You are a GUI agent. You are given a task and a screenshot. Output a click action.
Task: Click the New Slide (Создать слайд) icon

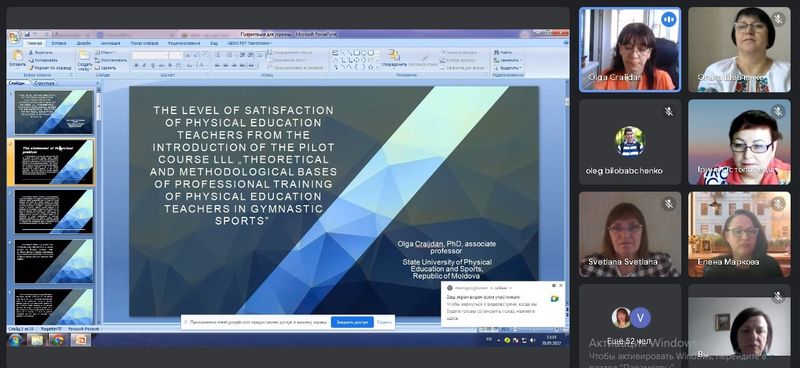[85, 55]
